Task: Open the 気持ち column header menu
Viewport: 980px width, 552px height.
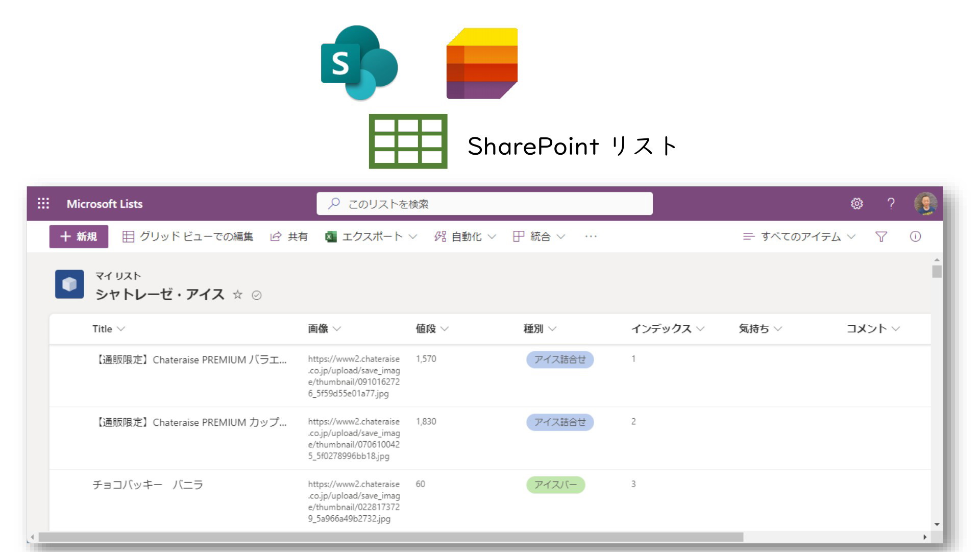Action: click(761, 329)
